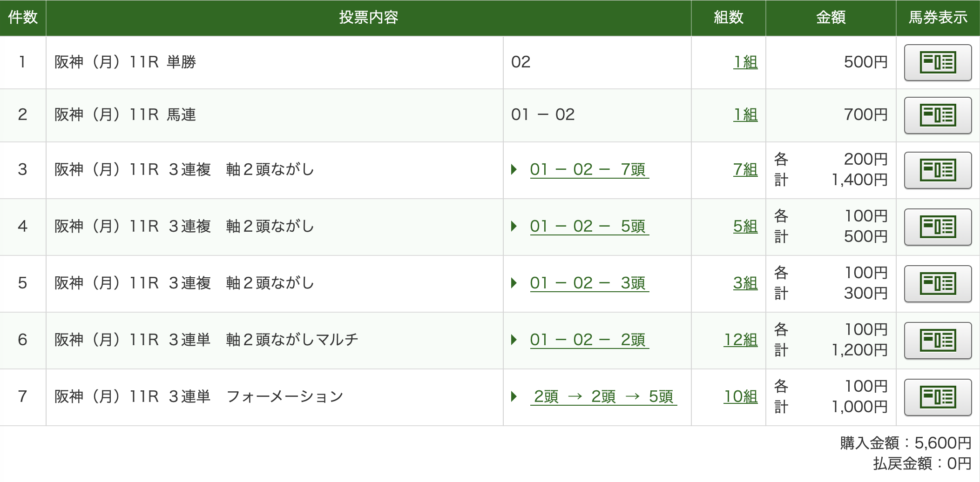
Task: Open the 01－02－3頭 bet details link
Action: (x=589, y=283)
